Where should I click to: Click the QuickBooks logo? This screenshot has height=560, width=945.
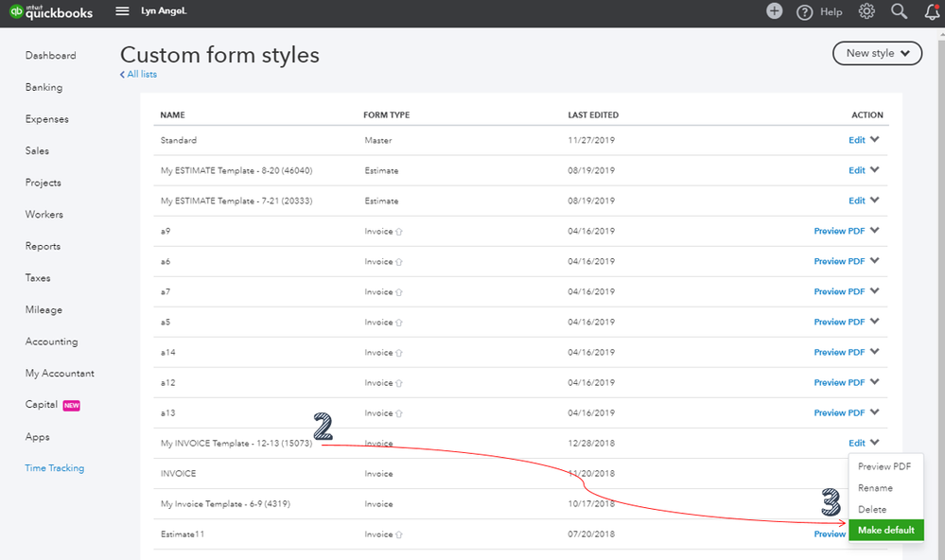point(51,11)
